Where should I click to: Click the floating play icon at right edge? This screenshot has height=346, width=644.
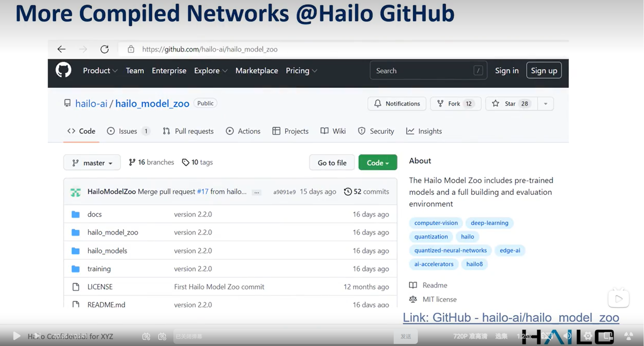618,299
